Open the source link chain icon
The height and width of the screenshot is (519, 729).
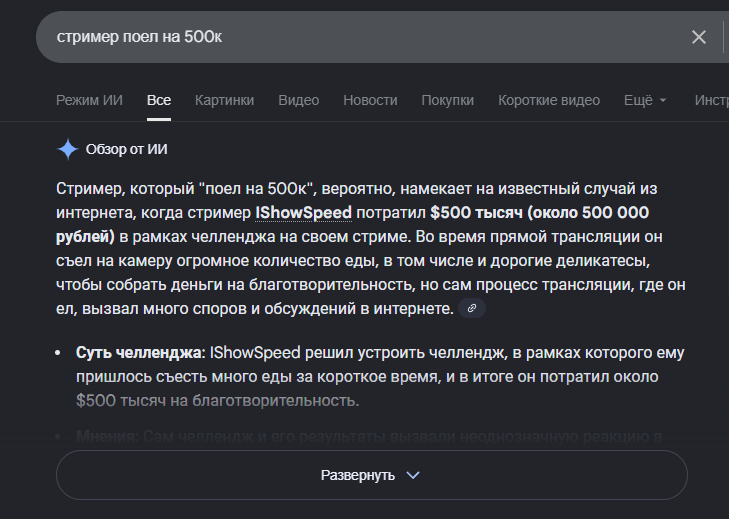coord(471,308)
